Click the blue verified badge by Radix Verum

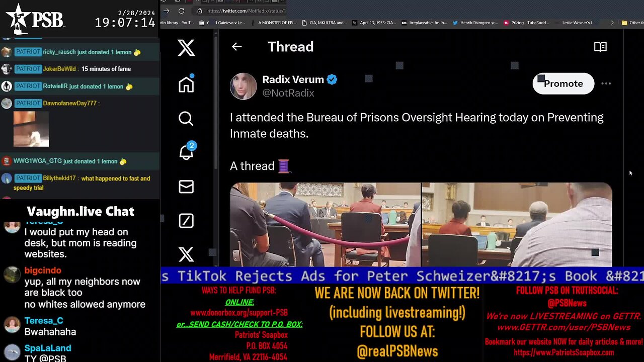[x=332, y=79]
